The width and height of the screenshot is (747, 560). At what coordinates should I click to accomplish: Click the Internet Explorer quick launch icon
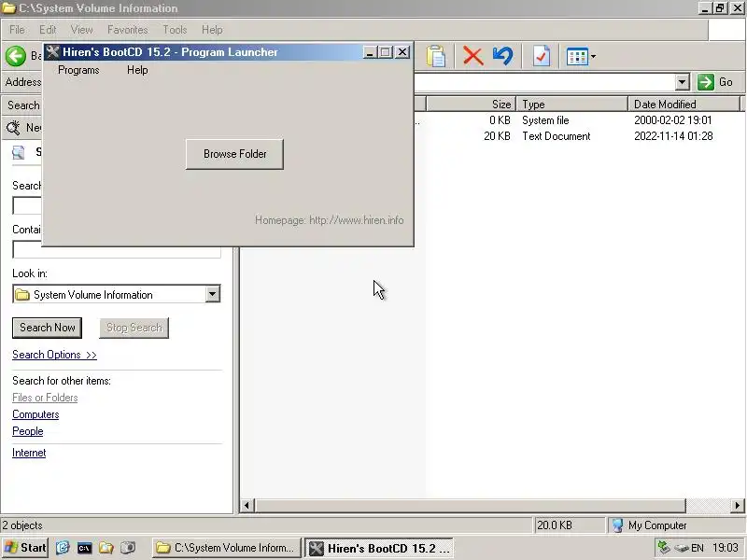click(x=63, y=548)
